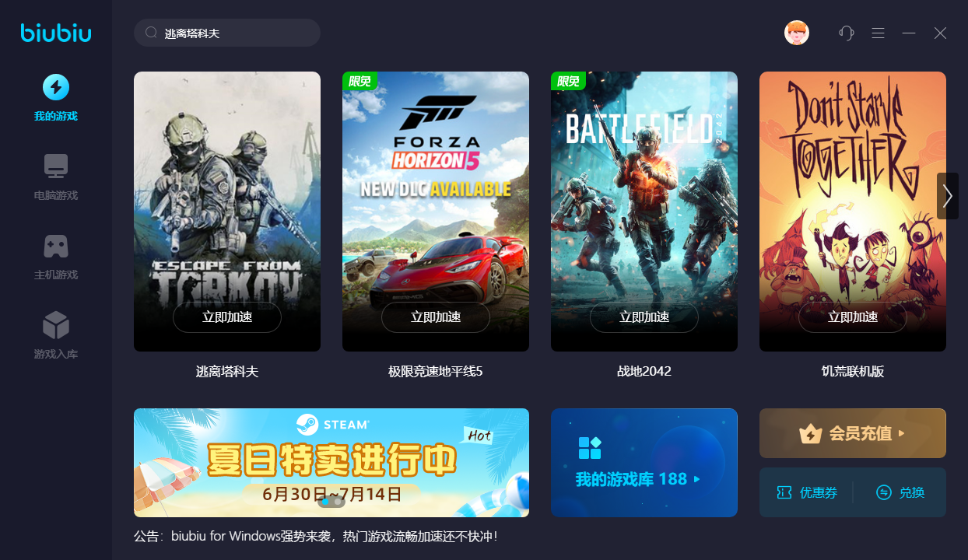Click 立即加速 under Don't Starve Together
The image size is (968, 560).
[x=853, y=317]
